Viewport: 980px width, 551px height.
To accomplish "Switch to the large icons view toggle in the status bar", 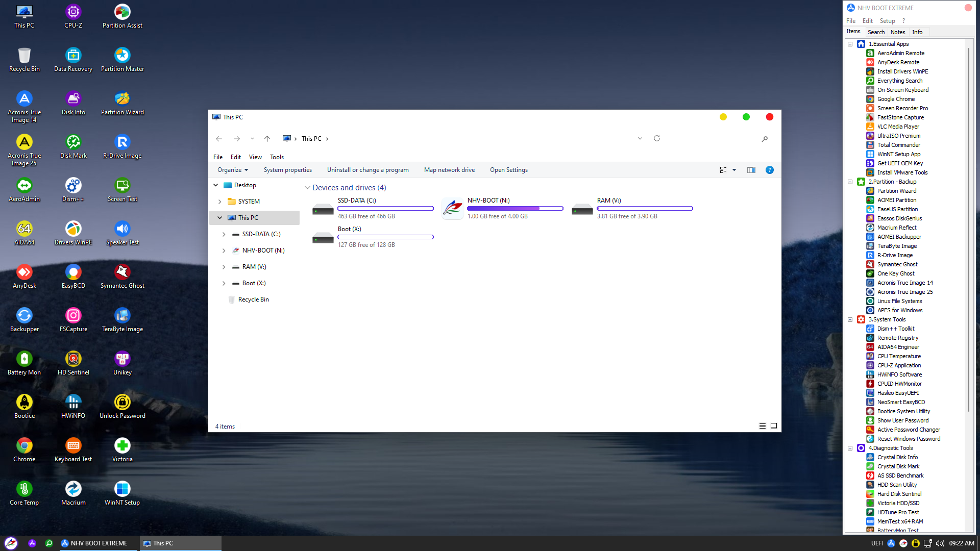I will click(x=774, y=426).
